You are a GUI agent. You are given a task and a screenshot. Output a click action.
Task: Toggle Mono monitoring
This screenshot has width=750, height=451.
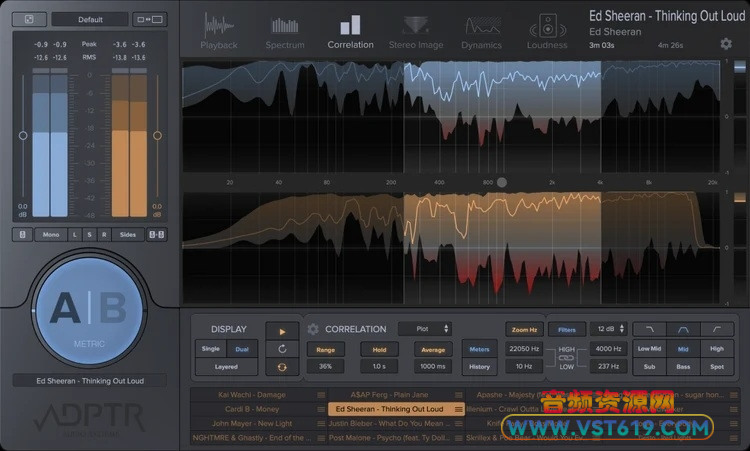tap(51, 234)
